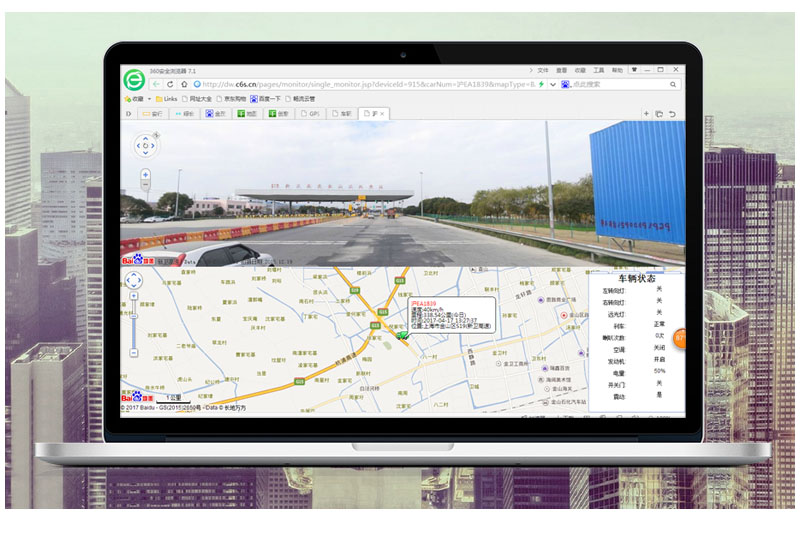Switch to the 地图 browser tab

(248, 114)
